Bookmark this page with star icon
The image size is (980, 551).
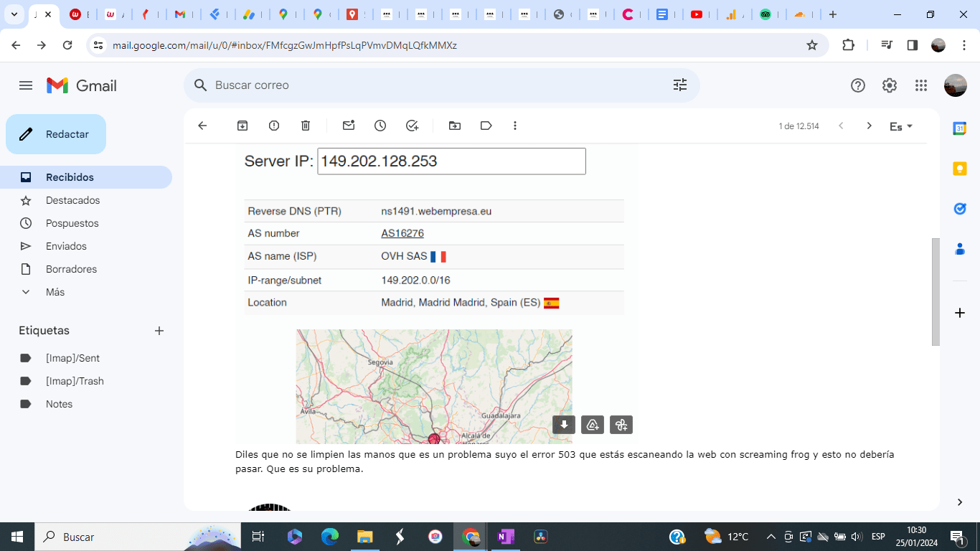click(812, 45)
